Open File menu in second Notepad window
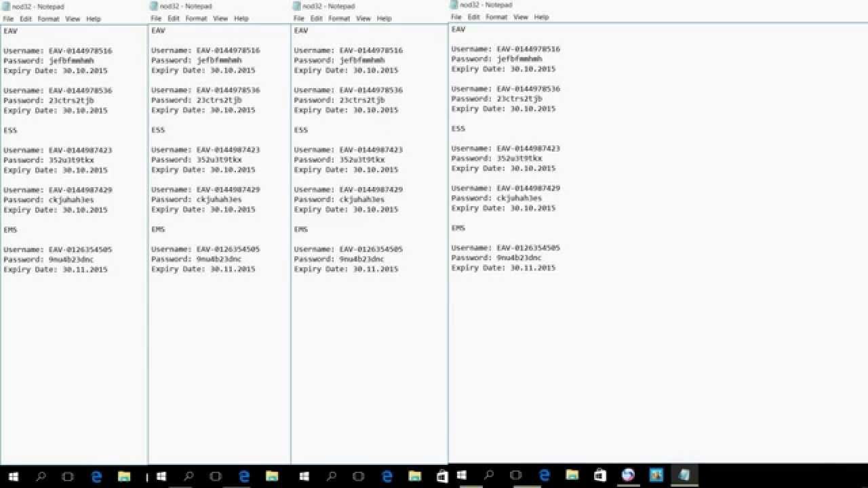The height and width of the screenshot is (488, 868). pos(156,18)
